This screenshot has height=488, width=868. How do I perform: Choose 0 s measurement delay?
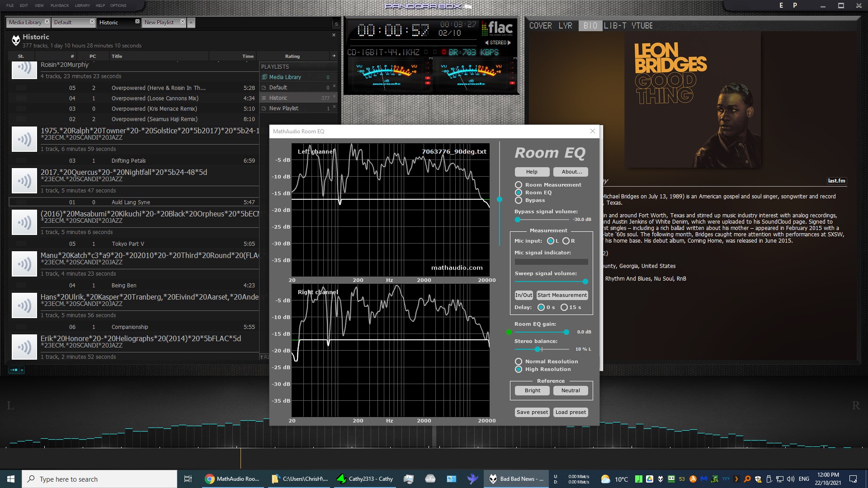(541, 307)
